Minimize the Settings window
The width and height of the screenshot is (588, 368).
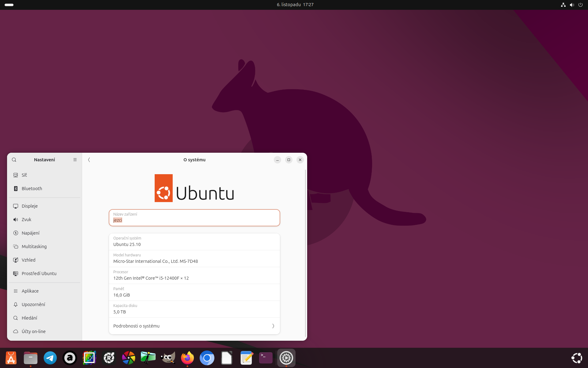point(277,160)
